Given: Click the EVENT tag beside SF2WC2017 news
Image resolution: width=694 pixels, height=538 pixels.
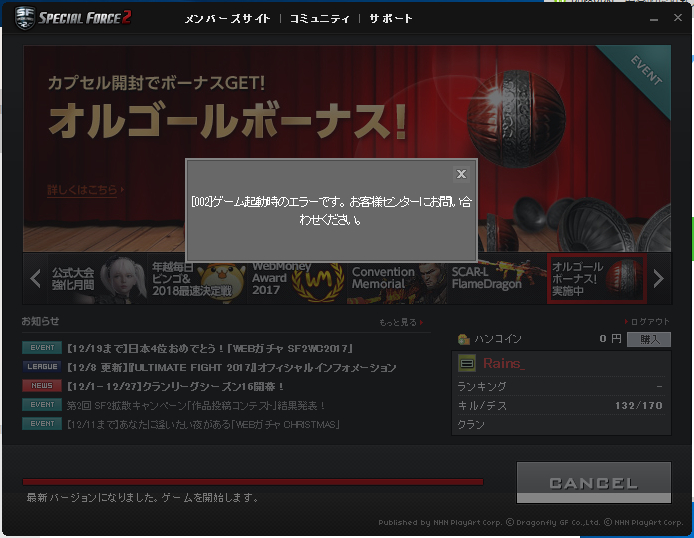Looking at the screenshot, I should (42, 348).
